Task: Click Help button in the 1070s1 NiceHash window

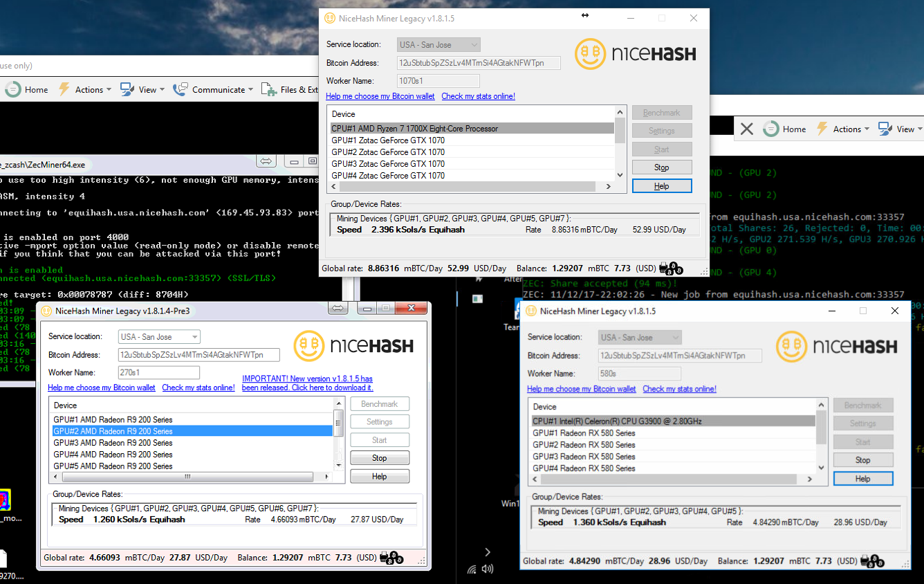Action: pos(662,186)
